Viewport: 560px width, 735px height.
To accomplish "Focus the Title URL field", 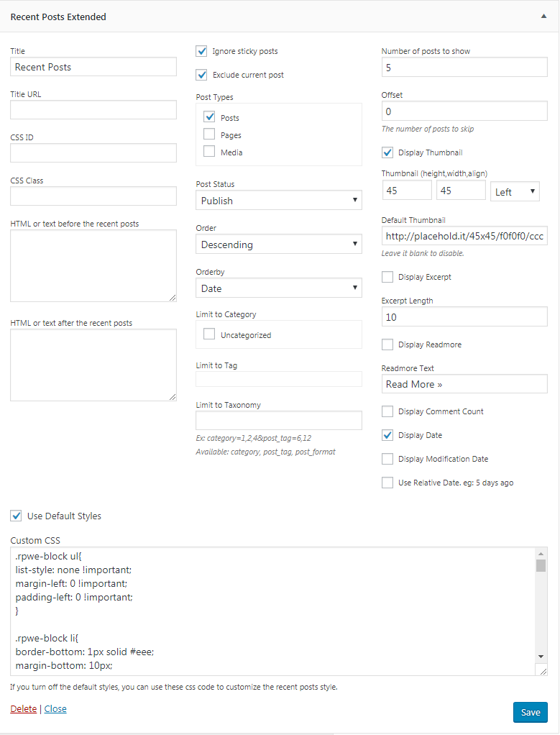I will click(x=93, y=110).
